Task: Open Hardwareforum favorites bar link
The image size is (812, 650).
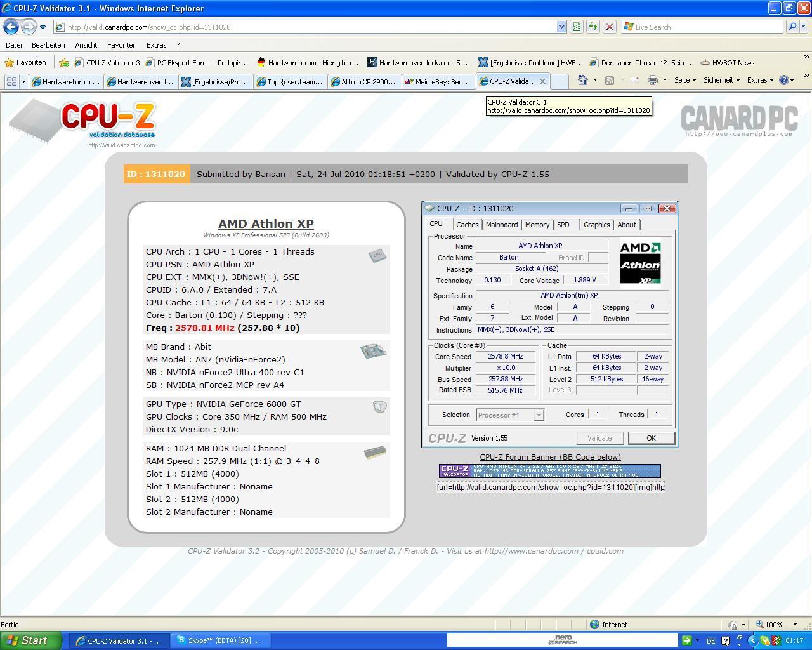Action: (309, 63)
